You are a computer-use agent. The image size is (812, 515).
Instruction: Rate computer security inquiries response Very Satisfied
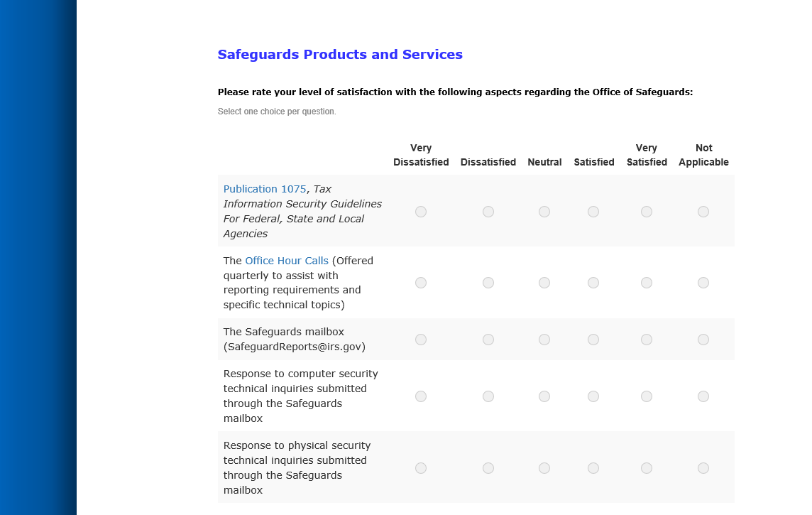[x=647, y=396]
